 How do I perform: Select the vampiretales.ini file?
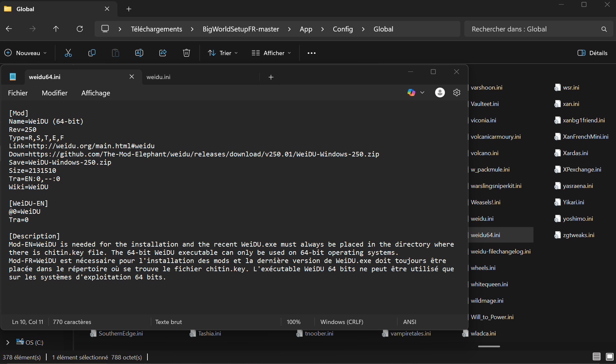[x=407, y=334]
